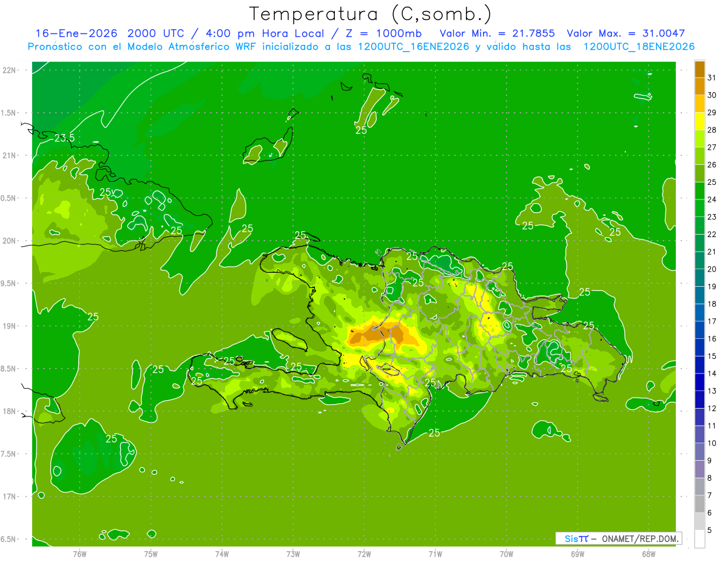The image size is (728, 562).
Task: Click the '70W' longitude axis label
Action: pyautogui.click(x=507, y=554)
